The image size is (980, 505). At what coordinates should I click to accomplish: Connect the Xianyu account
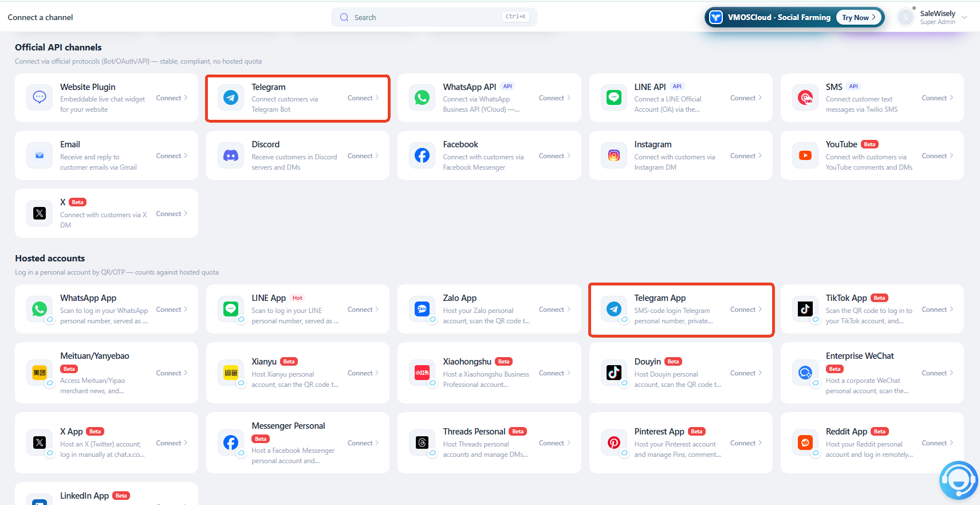point(363,373)
